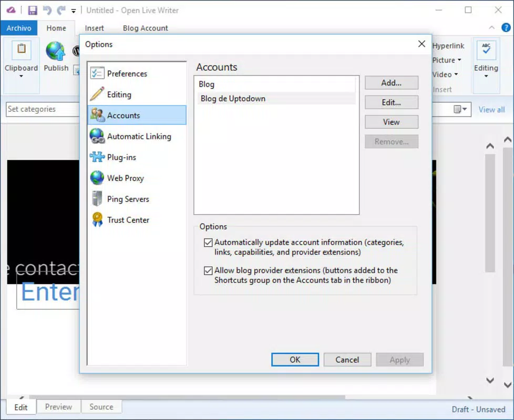Click the Set categories field
The width and height of the screenshot is (514, 420).
pos(43,109)
